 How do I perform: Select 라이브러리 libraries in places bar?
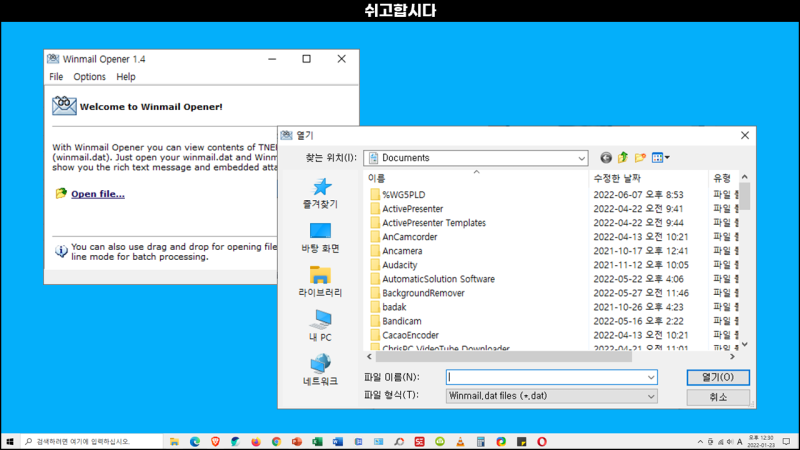tap(320, 282)
